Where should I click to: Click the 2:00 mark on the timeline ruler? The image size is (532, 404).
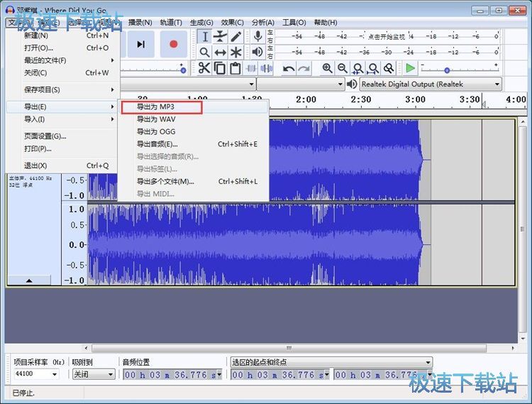pyautogui.click(x=306, y=100)
